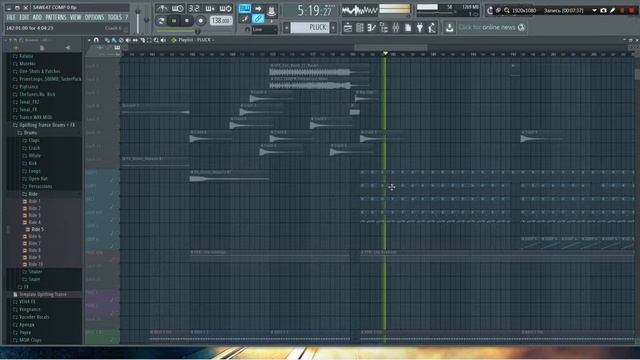This screenshot has height=360, width=640.
Task: Switch pattern/song mode button
Action: tap(161, 20)
